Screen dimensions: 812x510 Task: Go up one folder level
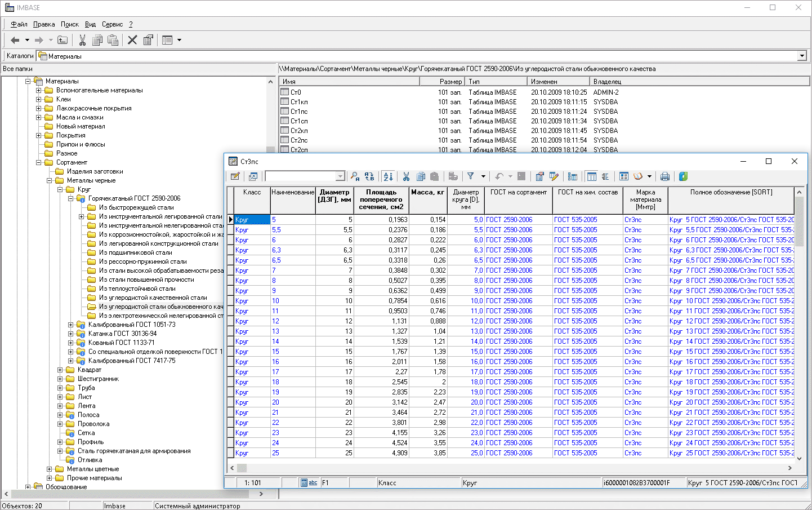coord(63,40)
